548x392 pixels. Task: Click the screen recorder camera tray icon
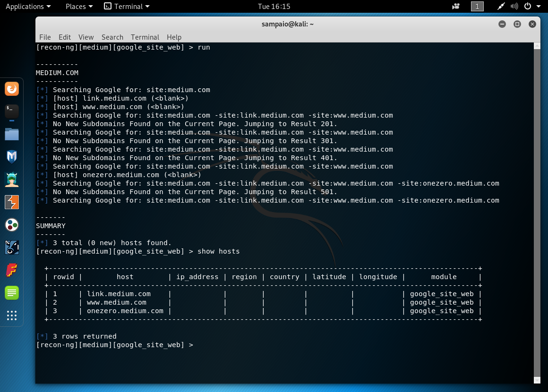(455, 6)
